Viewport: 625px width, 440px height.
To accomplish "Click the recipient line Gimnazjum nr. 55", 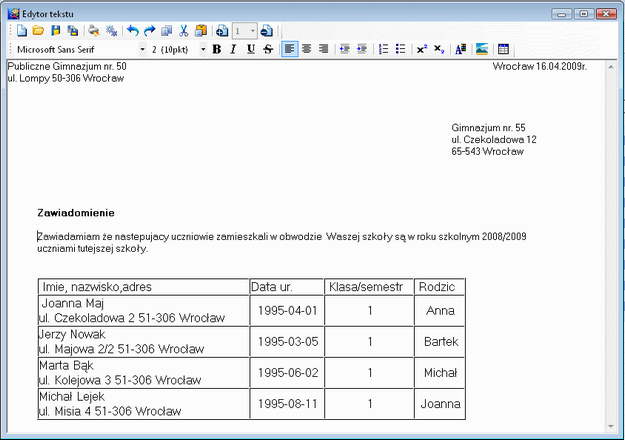I will point(488,128).
